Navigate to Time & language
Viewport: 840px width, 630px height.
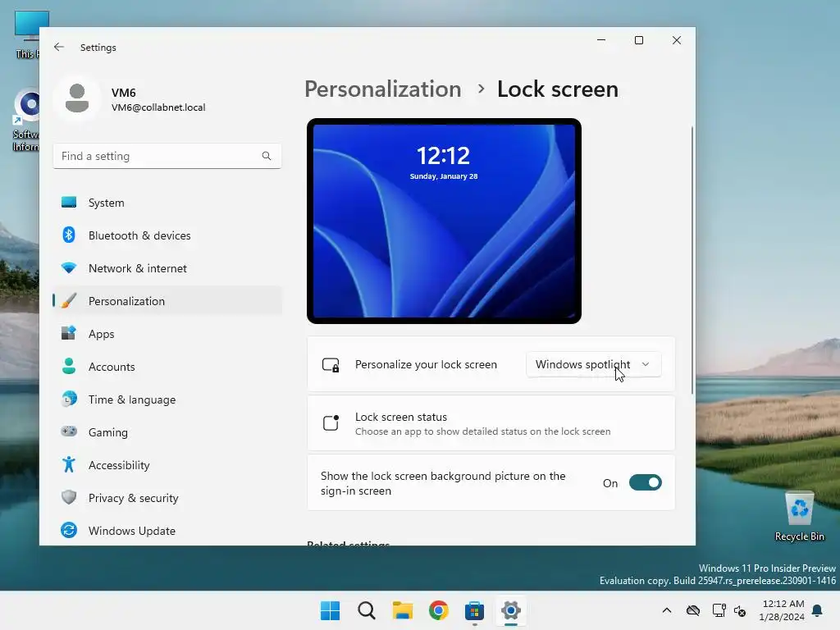[167, 399]
